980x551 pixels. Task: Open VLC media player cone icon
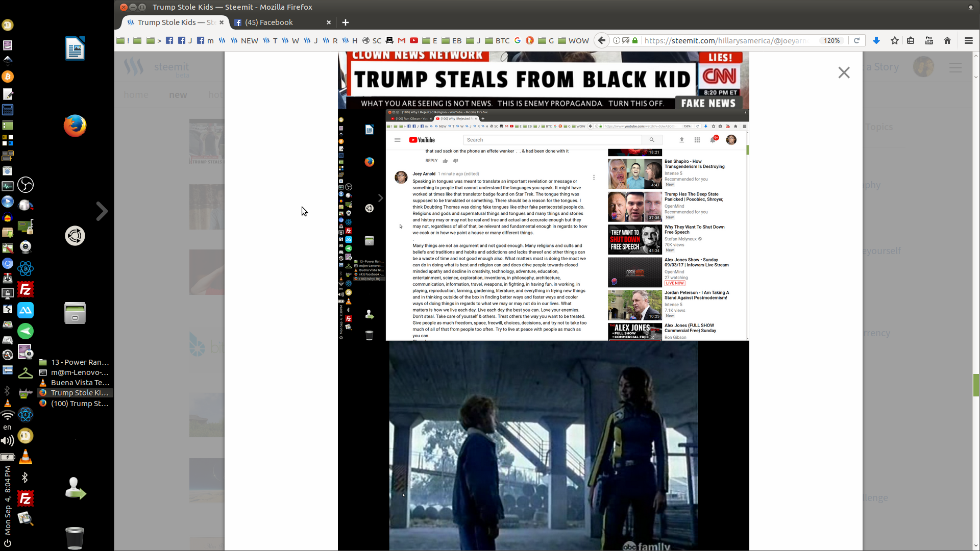[26, 457]
